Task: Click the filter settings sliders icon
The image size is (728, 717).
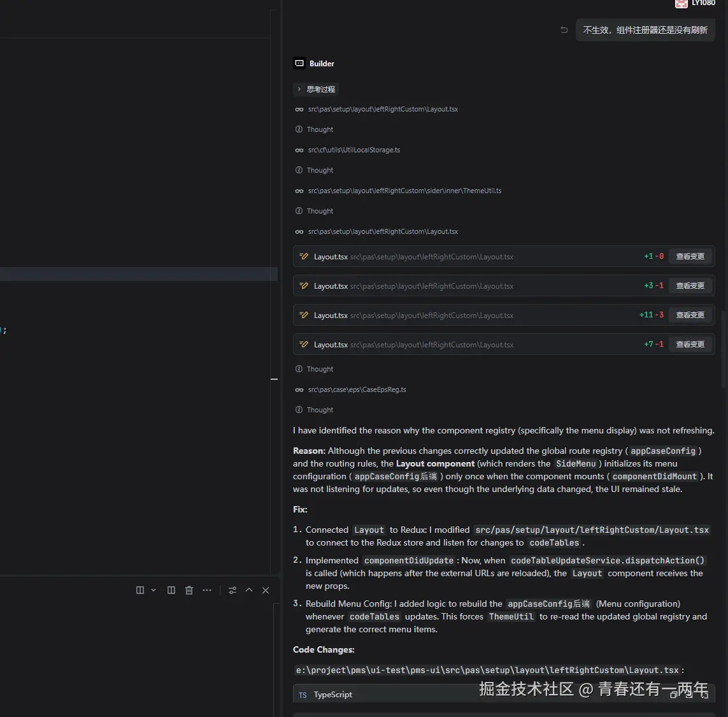Action: tap(232, 590)
